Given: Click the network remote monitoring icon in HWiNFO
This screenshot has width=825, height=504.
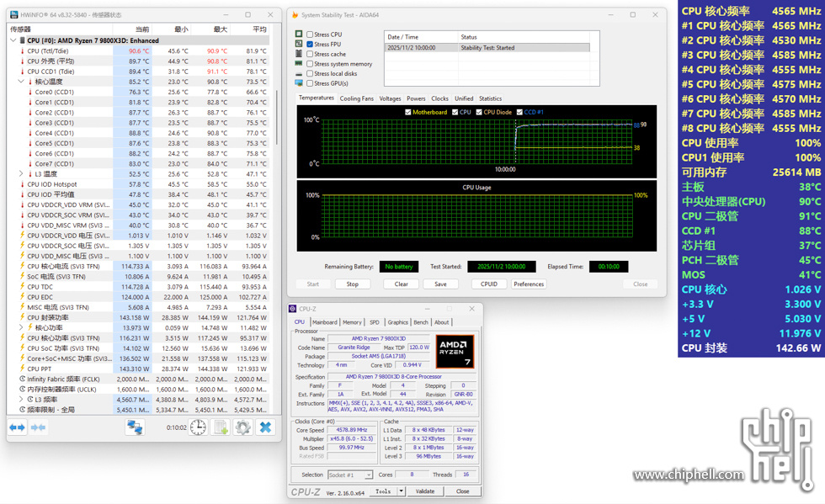Looking at the screenshot, I should point(135,427).
